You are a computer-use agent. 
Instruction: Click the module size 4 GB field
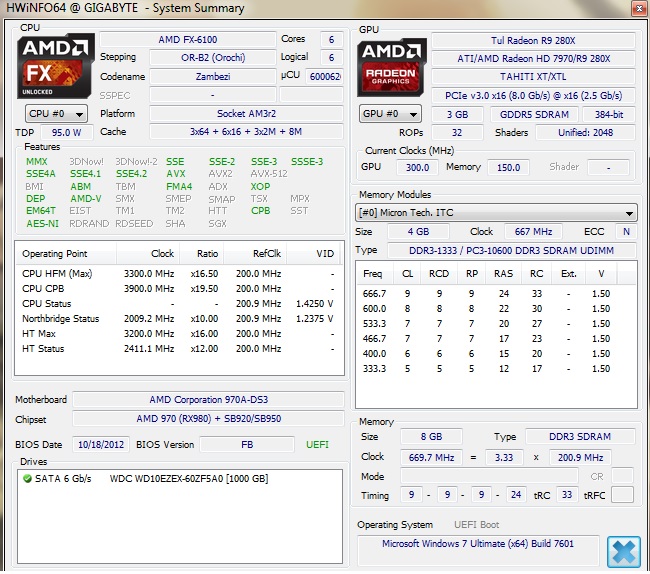418,232
